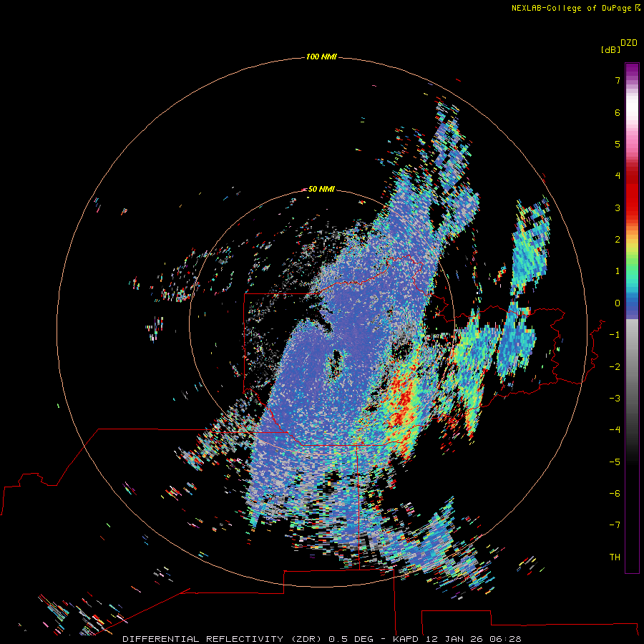Click the NEXLAB-College of DuPage watermark text
644x644 pixels.
pos(571,8)
